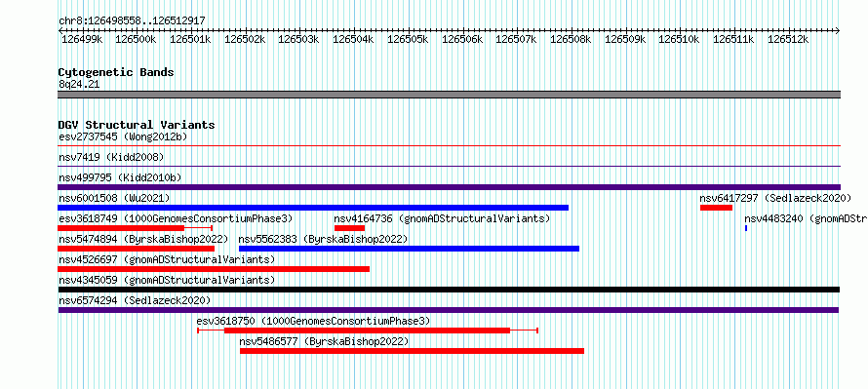Screen dimensions: 868x389
Task: Select the tiny blue nsv4483240 marker
Action: [746, 228]
